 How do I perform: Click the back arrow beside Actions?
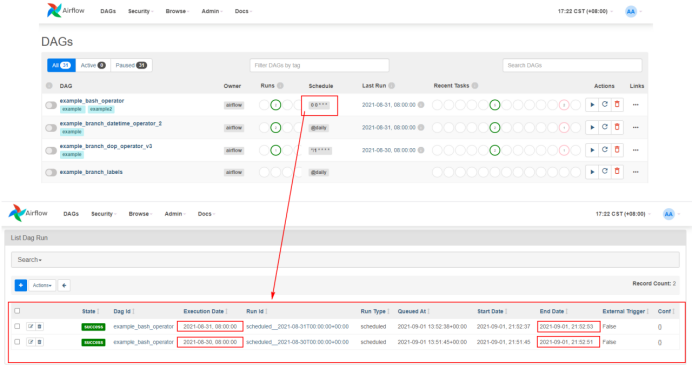(x=64, y=285)
